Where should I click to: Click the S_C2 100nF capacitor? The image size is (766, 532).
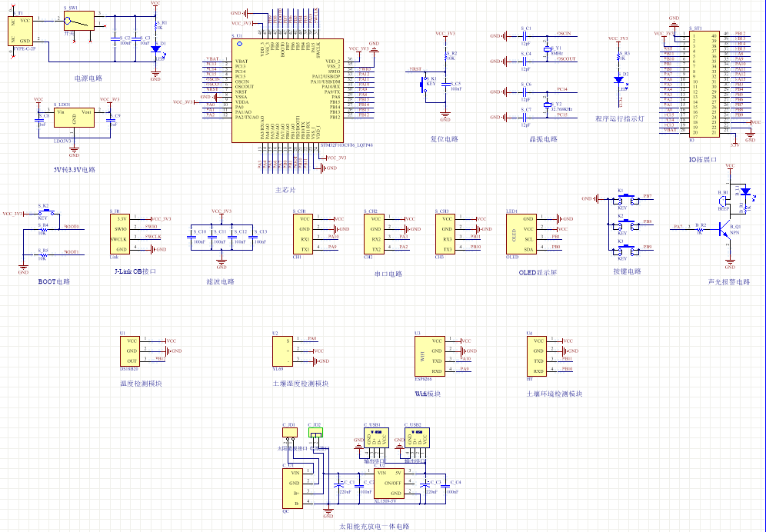(115, 38)
